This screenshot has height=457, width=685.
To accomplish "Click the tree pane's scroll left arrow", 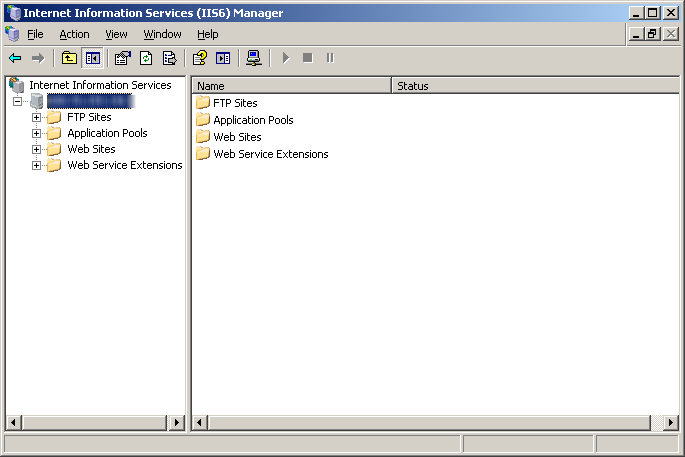I will point(14,422).
